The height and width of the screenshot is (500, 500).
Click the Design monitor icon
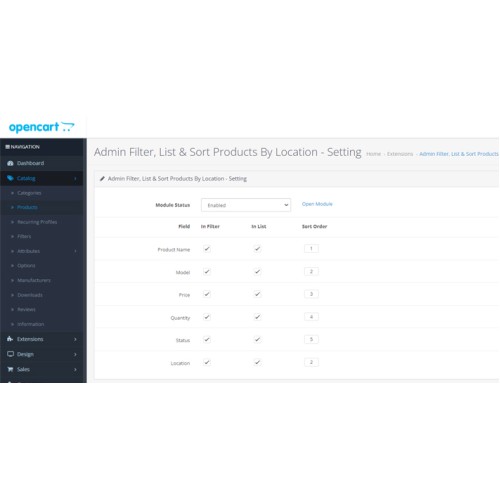pos(10,354)
